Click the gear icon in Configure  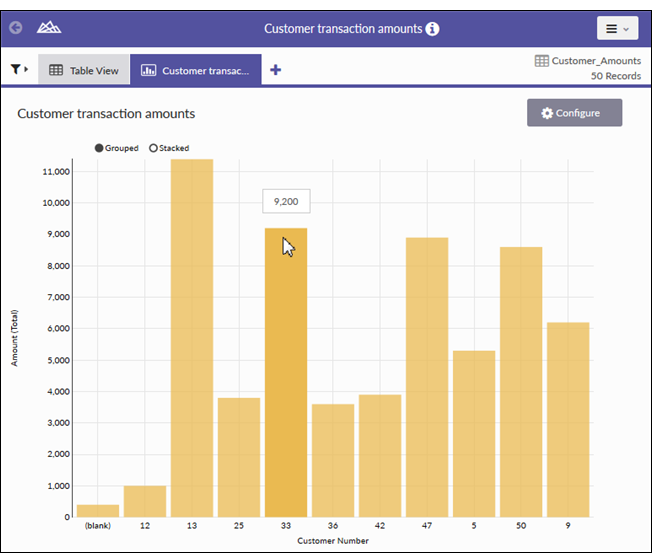click(x=547, y=113)
